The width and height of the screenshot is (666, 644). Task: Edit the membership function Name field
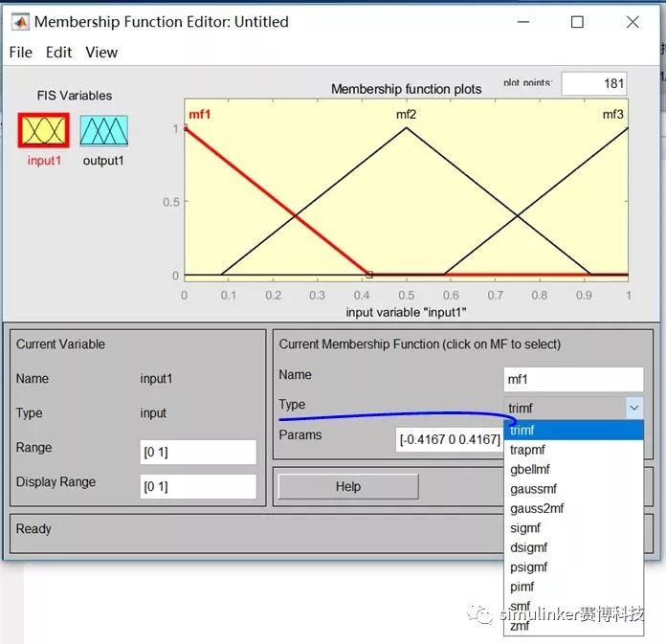(x=573, y=380)
